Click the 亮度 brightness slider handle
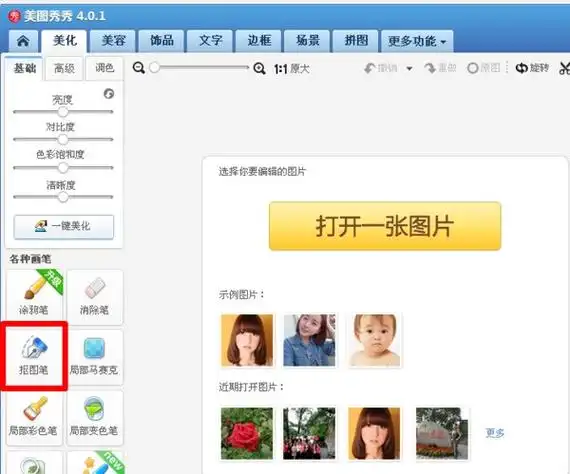570x474 pixels. pos(63,112)
